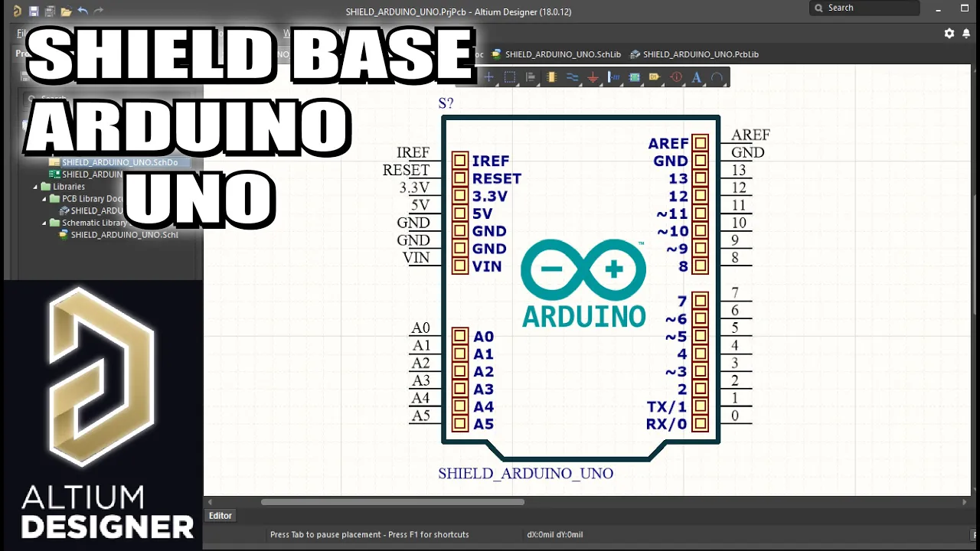Click the SHIELD_ARDUINO_UNO comment label below the component

(525, 474)
